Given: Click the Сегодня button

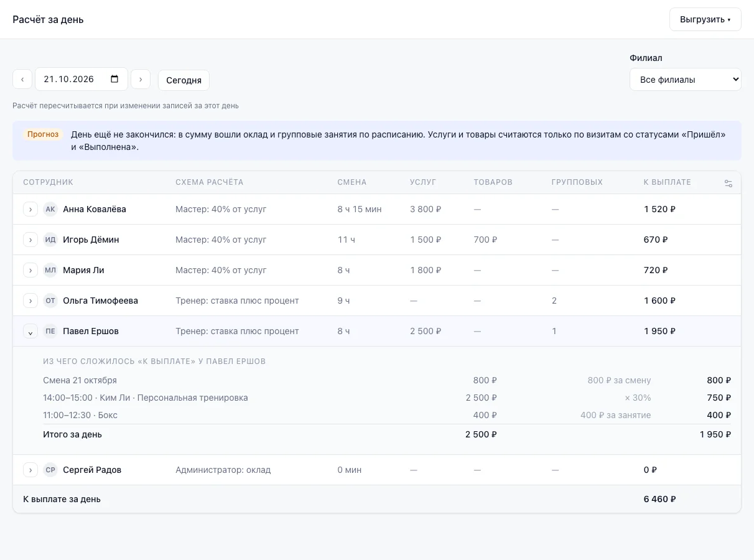Looking at the screenshot, I should (x=184, y=80).
